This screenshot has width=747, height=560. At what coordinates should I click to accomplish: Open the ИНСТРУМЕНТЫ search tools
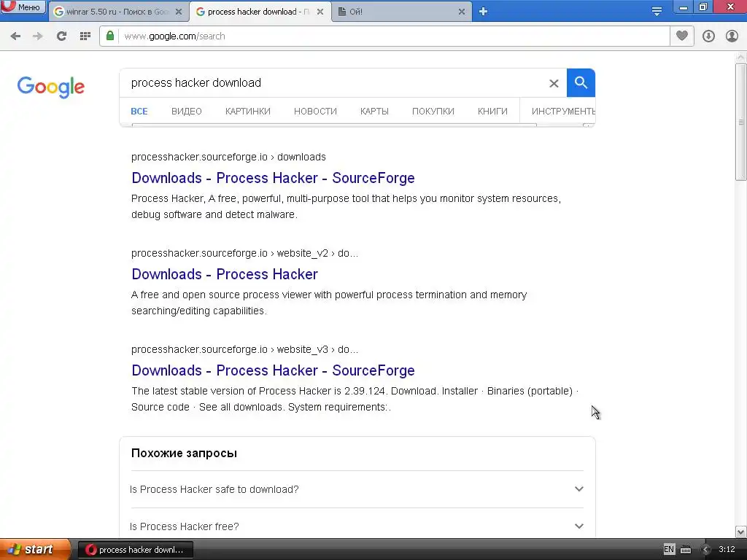point(563,112)
